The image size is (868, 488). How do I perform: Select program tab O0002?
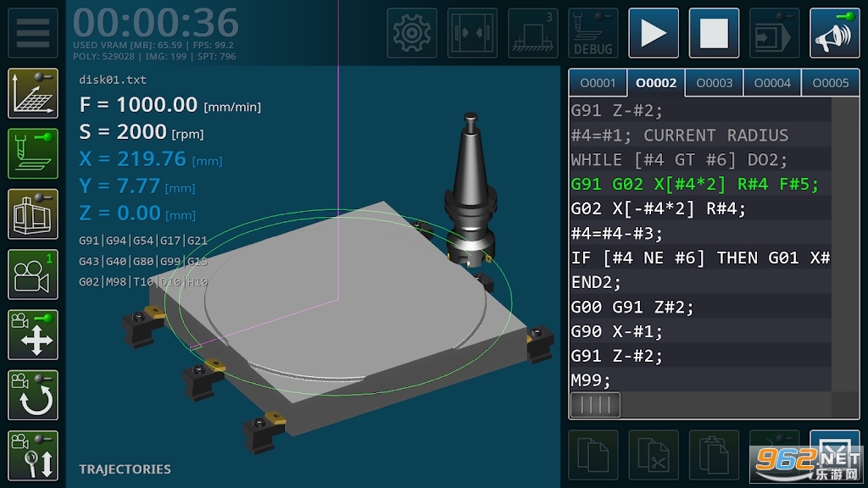656,83
